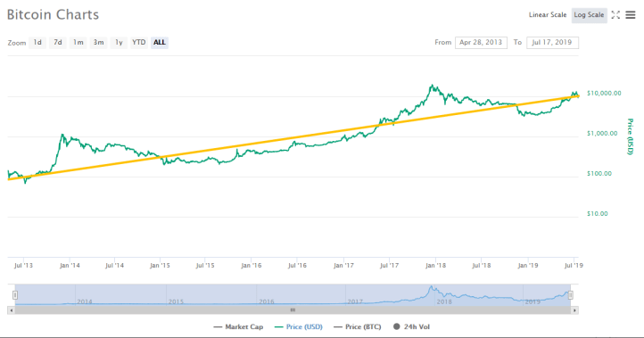Screen dimensions: 644x338
Task: Select Log Scale option
Action: (x=589, y=15)
